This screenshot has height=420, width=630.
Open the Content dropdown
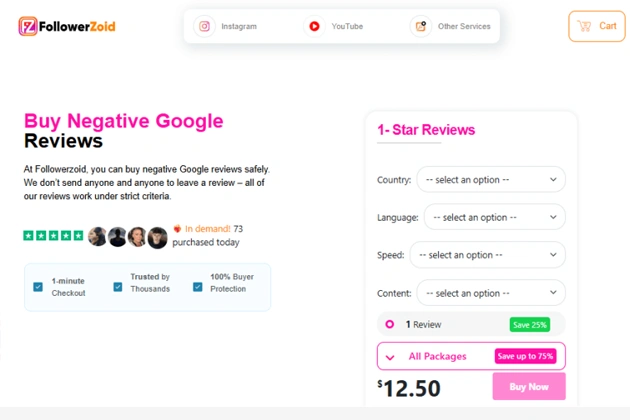pos(491,293)
